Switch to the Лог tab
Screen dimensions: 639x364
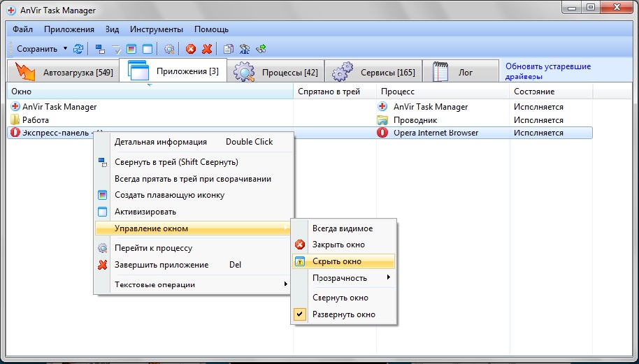pos(461,72)
